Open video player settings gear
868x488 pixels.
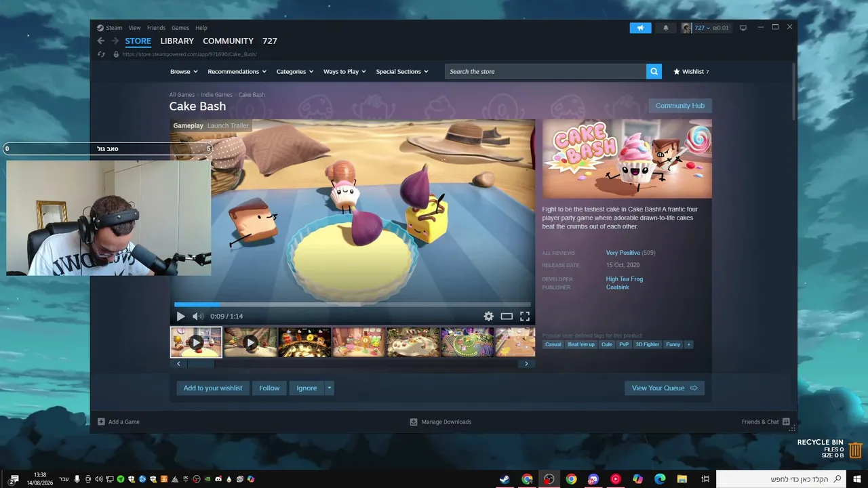click(488, 316)
